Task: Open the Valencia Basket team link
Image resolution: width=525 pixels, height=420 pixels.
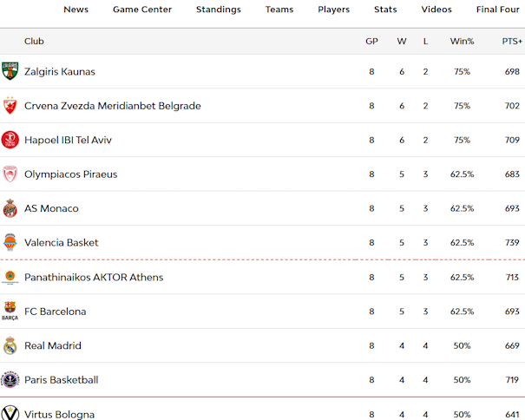Action: pos(62,243)
